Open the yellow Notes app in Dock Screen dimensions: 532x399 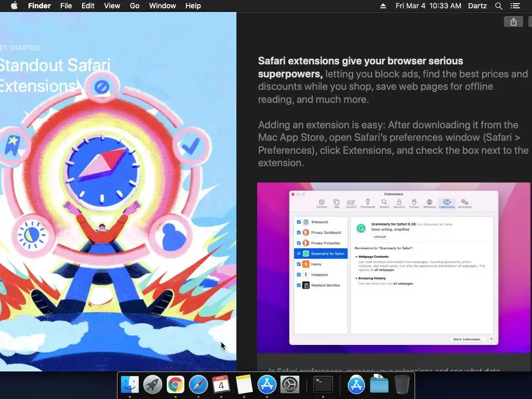(x=244, y=385)
